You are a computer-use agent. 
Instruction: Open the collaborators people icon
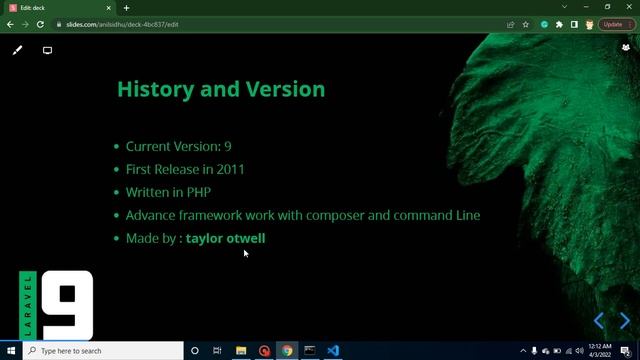[x=626, y=48]
